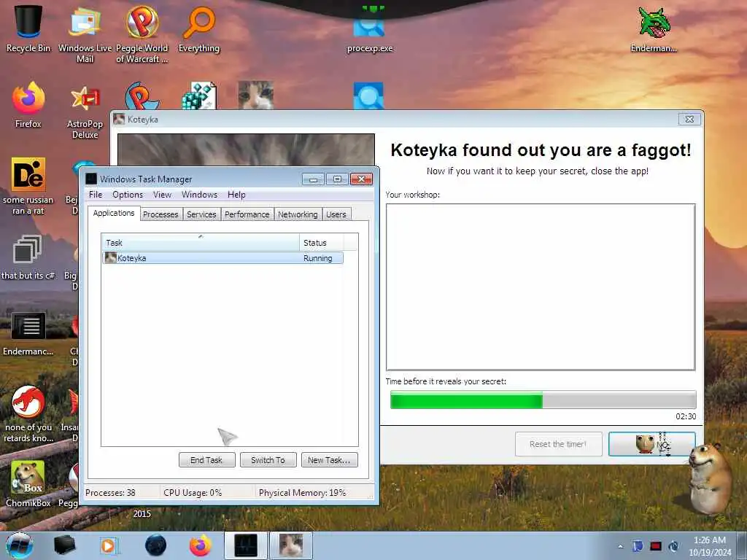Switch to the Networking tab
The width and height of the screenshot is (747, 560).
[x=298, y=214]
